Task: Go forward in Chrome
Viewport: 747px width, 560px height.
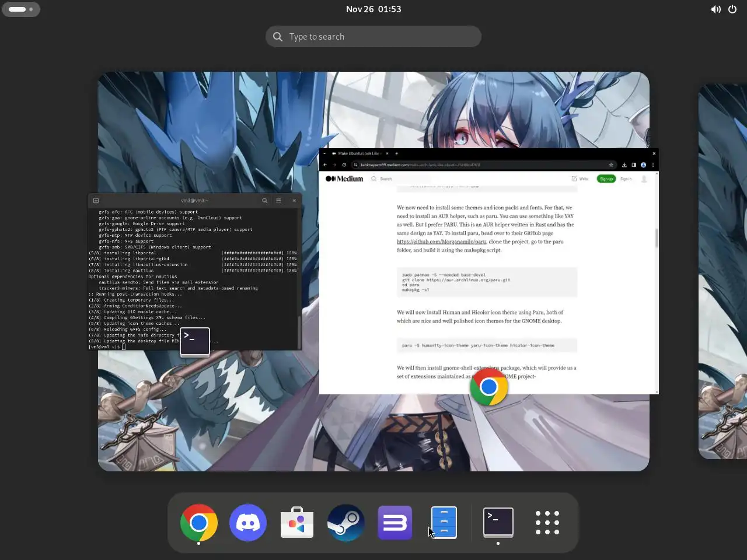Action: tap(334, 165)
